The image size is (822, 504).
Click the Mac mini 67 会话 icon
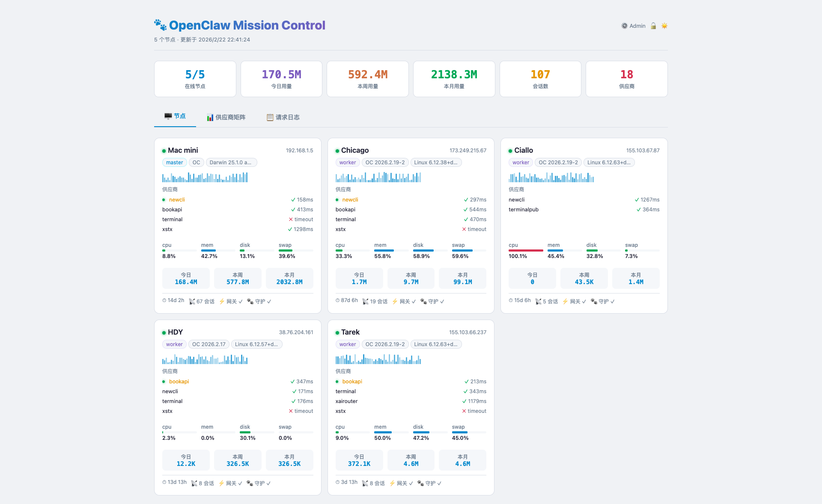[192, 302]
